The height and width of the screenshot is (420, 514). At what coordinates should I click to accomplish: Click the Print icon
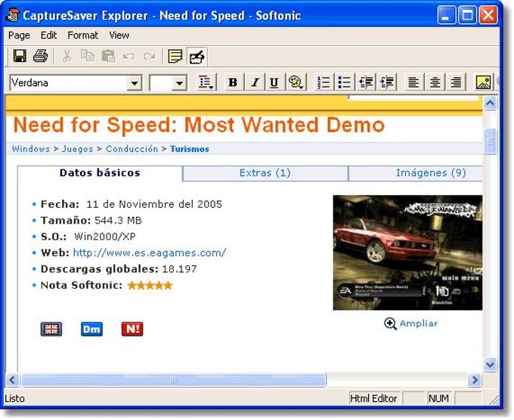41,56
